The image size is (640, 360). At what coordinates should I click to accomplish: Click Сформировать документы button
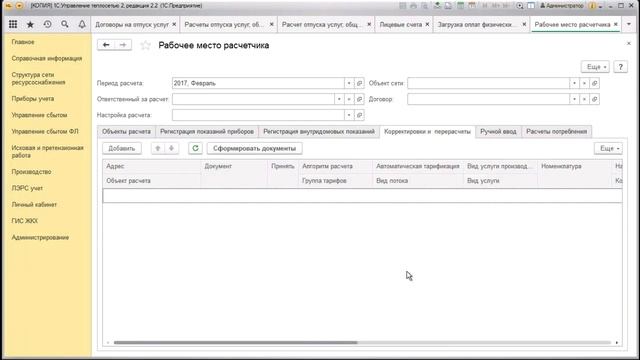254,148
